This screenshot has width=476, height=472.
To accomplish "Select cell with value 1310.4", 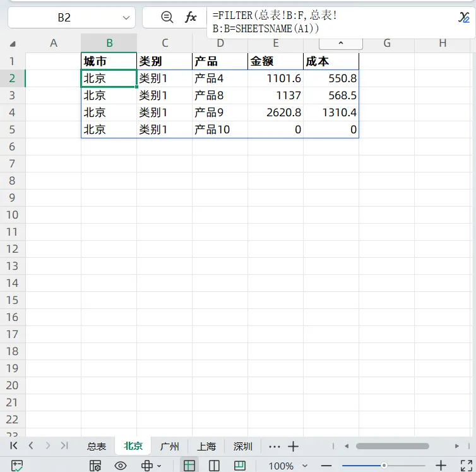I will (331, 112).
